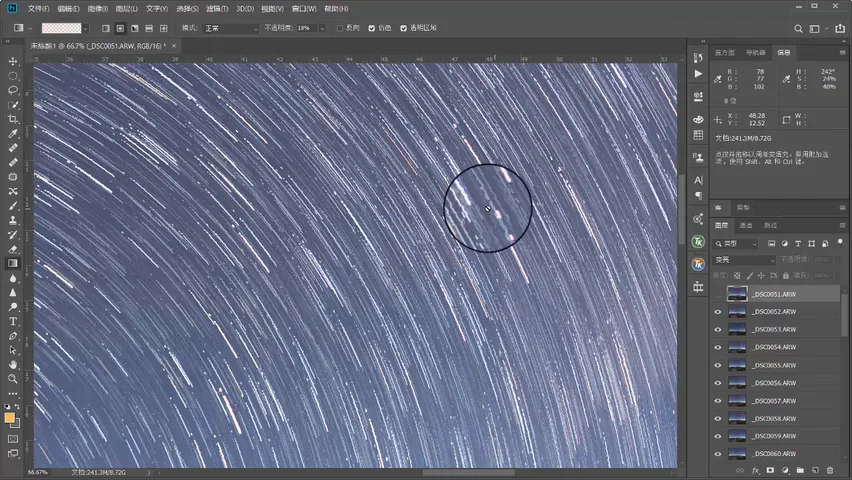The height and width of the screenshot is (480, 852).
Task: Choose the reflected gradient style icon
Action: click(x=149, y=28)
